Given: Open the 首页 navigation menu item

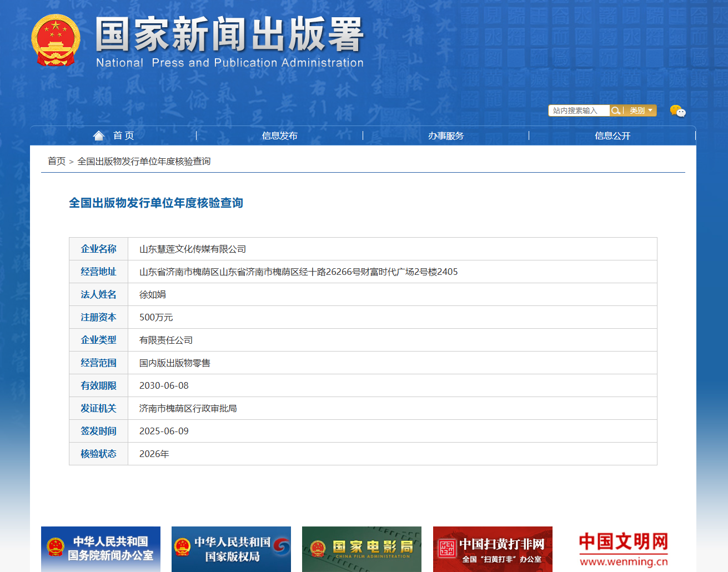Looking at the screenshot, I should coord(123,136).
